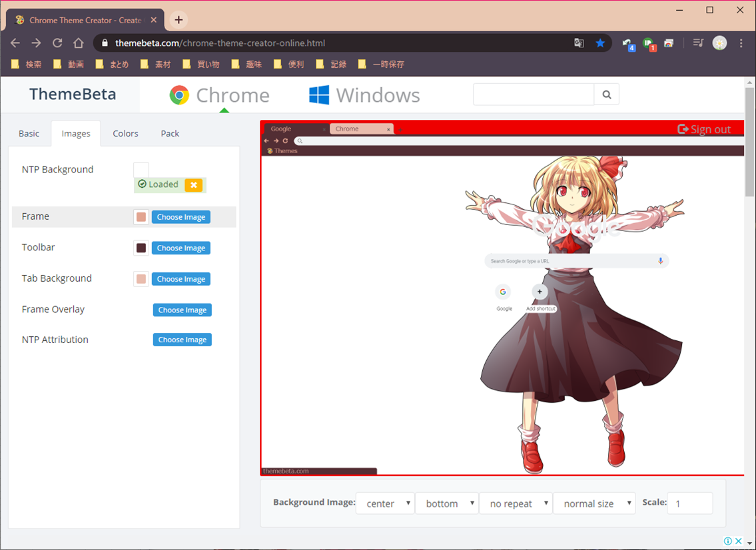Click the Chrome logo in site header

coord(179,95)
